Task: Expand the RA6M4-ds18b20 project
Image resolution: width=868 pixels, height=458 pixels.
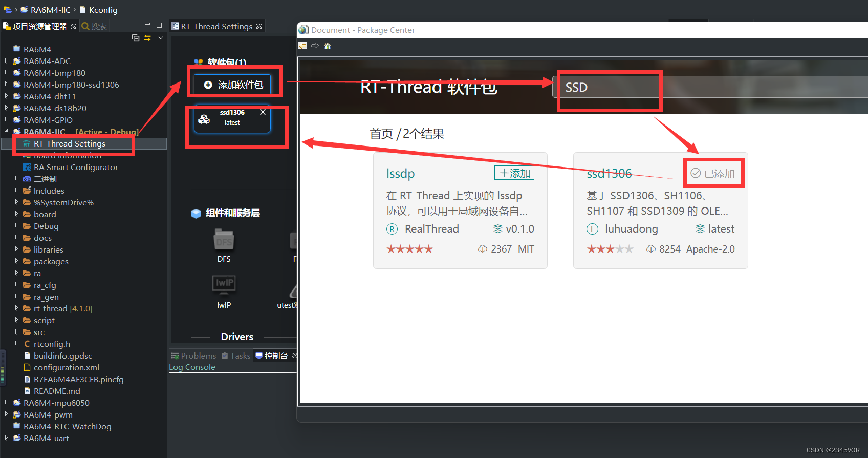Action: click(x=6, y=108)
